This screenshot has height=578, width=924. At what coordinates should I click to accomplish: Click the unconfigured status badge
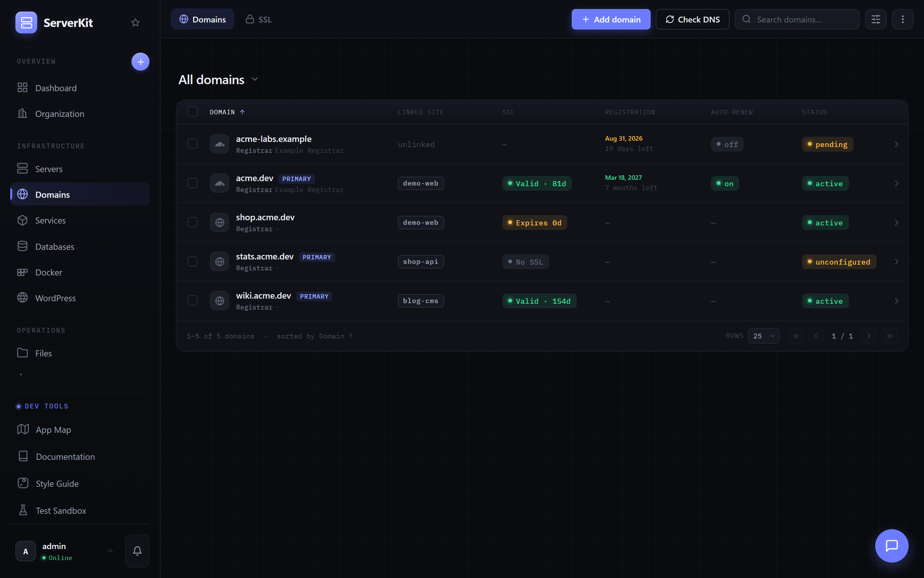click(x=839, y=262)
